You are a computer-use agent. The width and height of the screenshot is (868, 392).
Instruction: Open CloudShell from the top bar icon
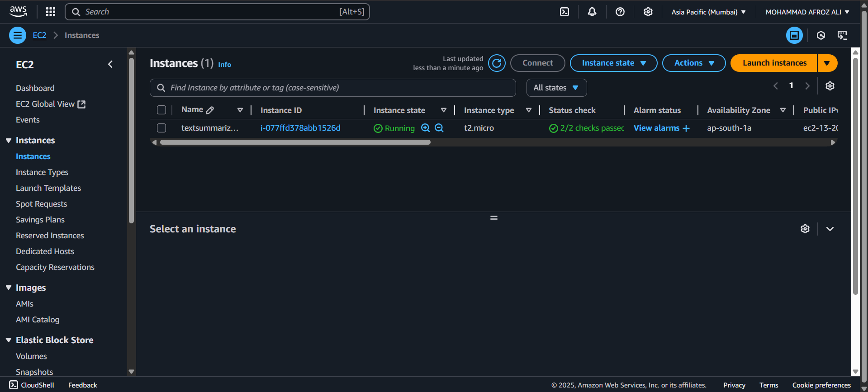564,12
